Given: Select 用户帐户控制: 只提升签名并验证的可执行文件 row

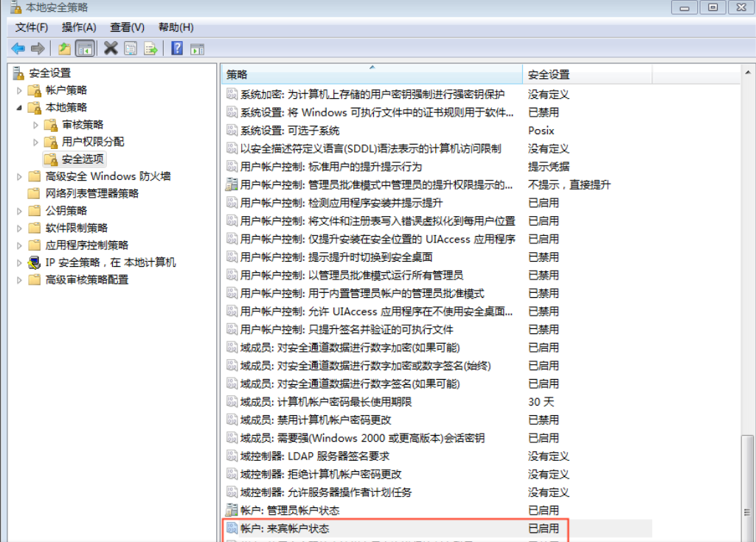Looking at the screenshot, I should [437, 330].
